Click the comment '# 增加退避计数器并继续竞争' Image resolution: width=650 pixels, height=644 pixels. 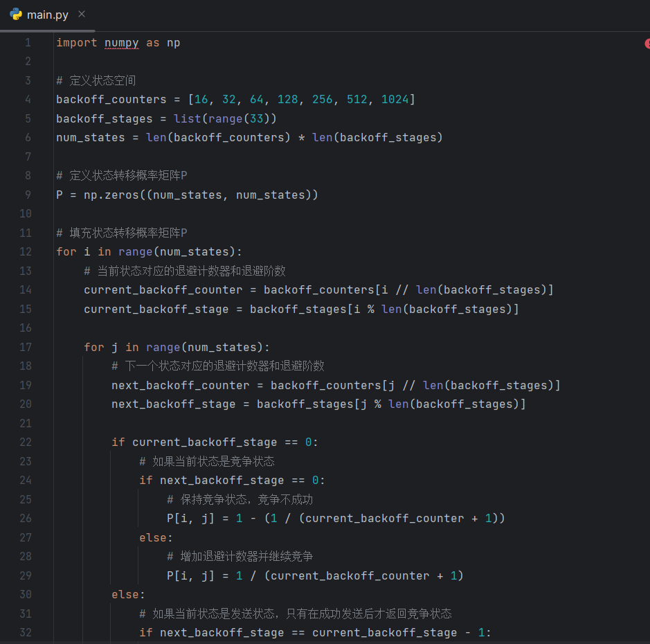pyautogui.click(x=240, y=557)
